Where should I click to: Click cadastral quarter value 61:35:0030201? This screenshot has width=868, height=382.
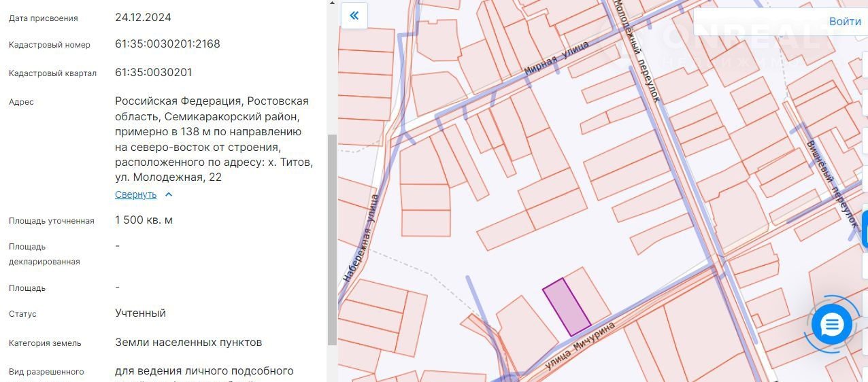pos(153,73)
